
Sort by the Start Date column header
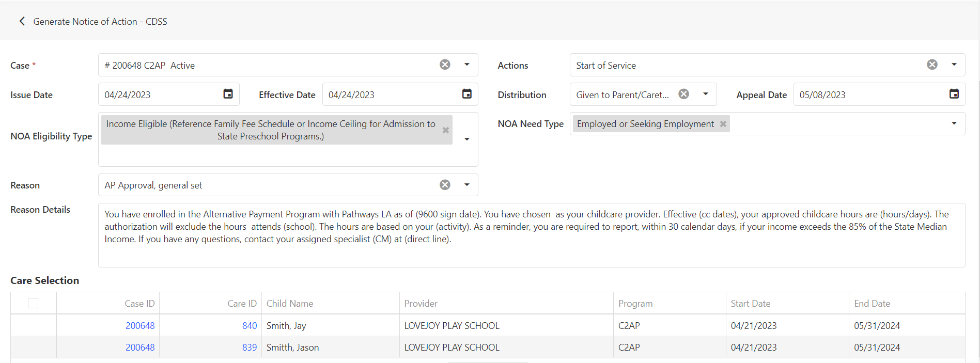(750, 304)
